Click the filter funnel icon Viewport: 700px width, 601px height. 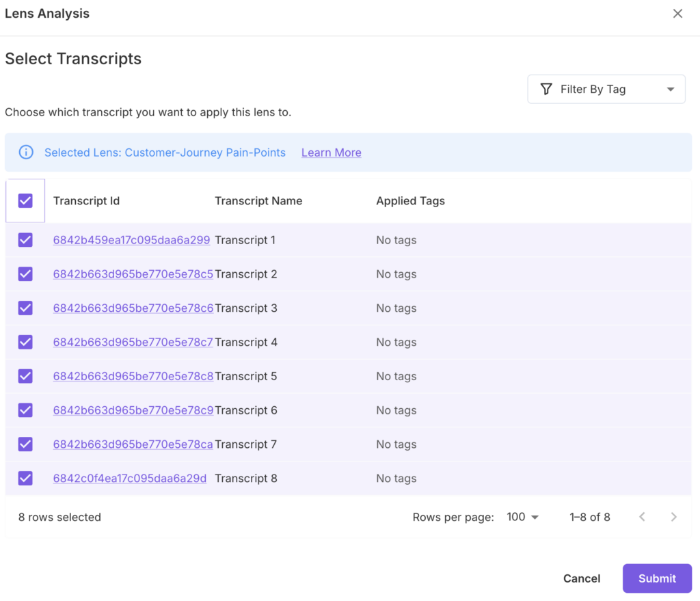click(546, 90)
